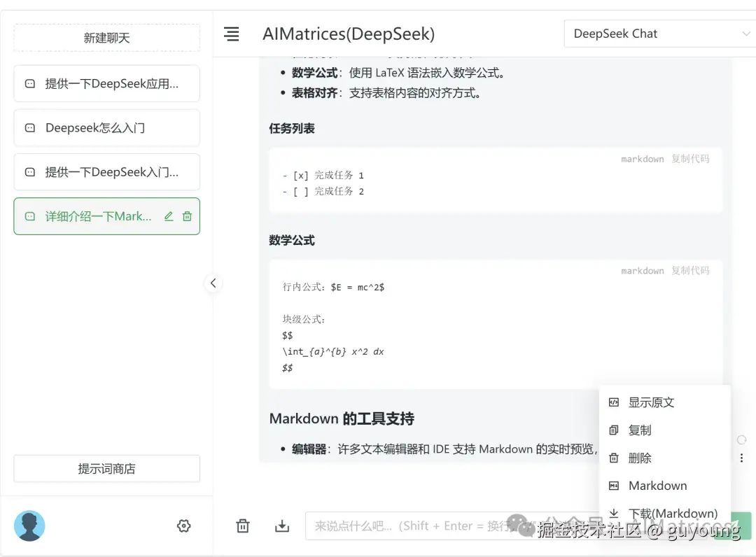
Task: Click chat bubble icon of 详细介绍一下Mark...
Action: [30, 216]
